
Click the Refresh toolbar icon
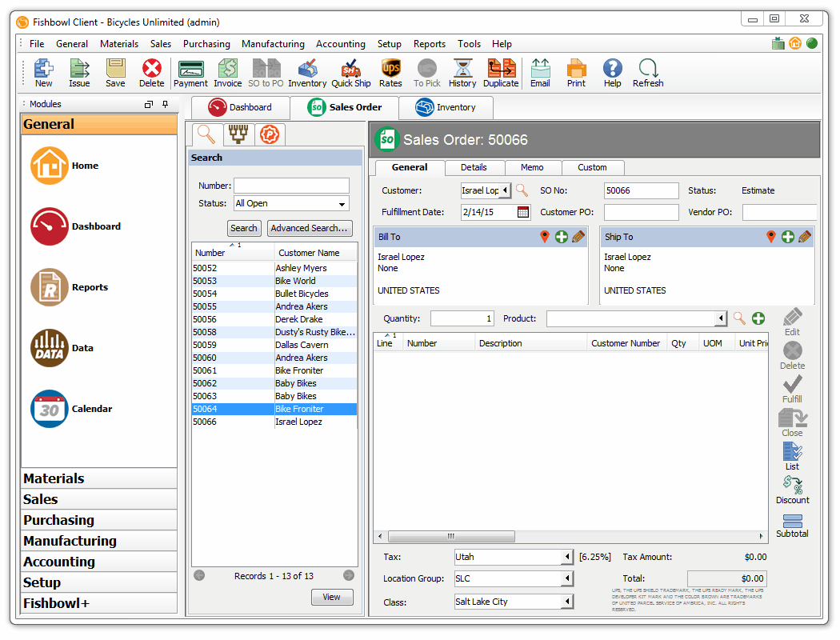(648, 74)
